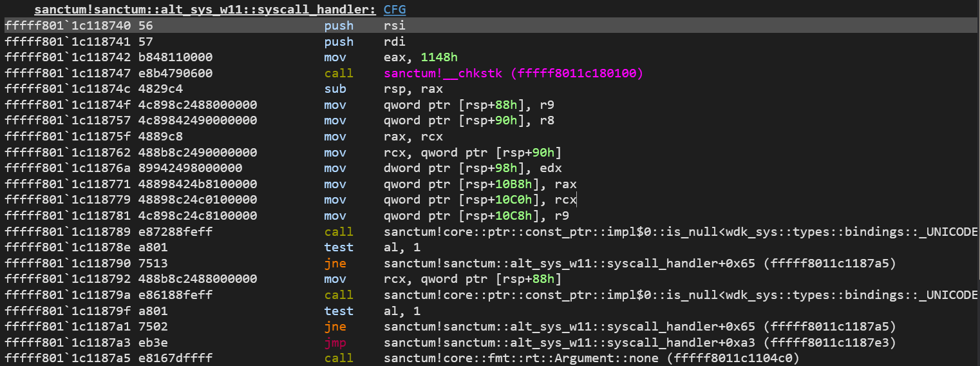Select opcode bytes 4829c4

click(x=160, y=89)
